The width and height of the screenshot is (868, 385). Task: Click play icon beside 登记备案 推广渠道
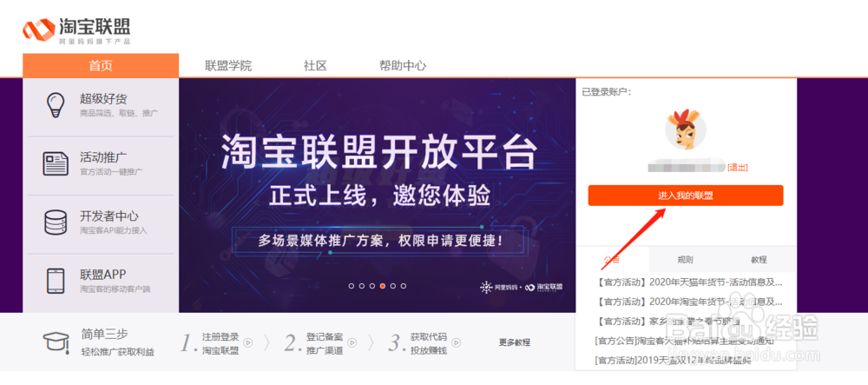(352, 343)
